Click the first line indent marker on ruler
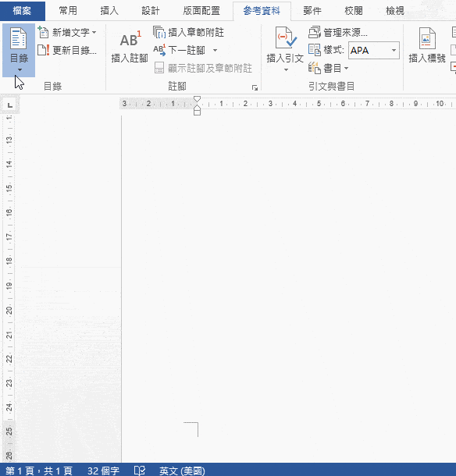This screenshot has height=476, width=456. coord(198,99)
